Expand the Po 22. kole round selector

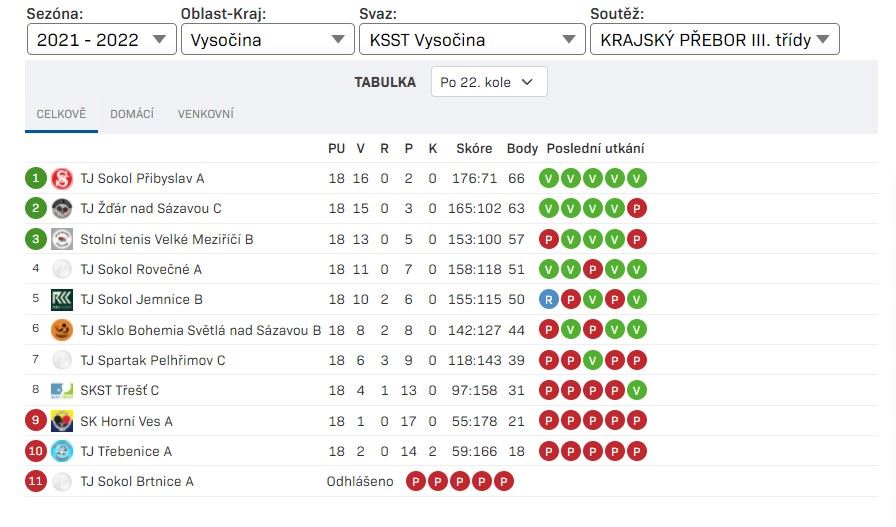tap(489, 82)
